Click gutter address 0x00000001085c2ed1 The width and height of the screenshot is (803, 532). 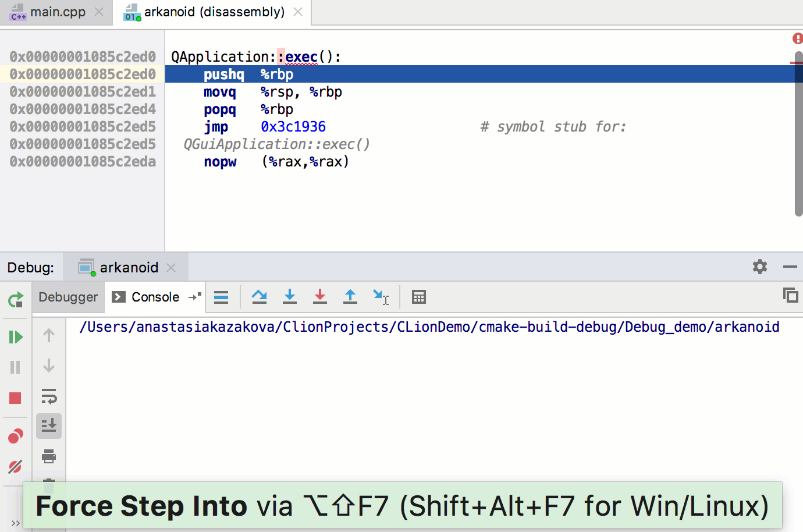click(x=83, y=92)
